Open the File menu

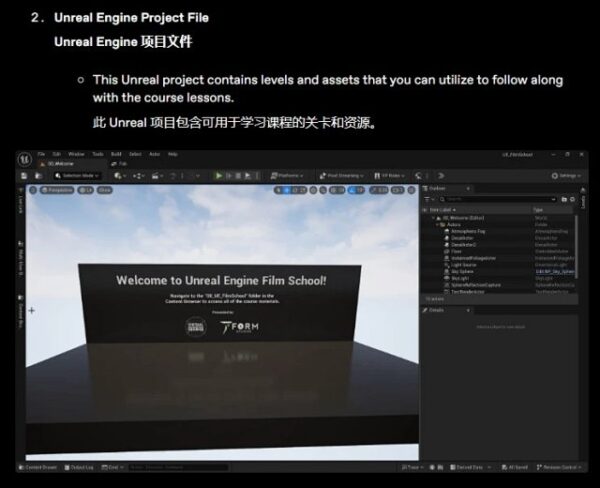(42, 154)
